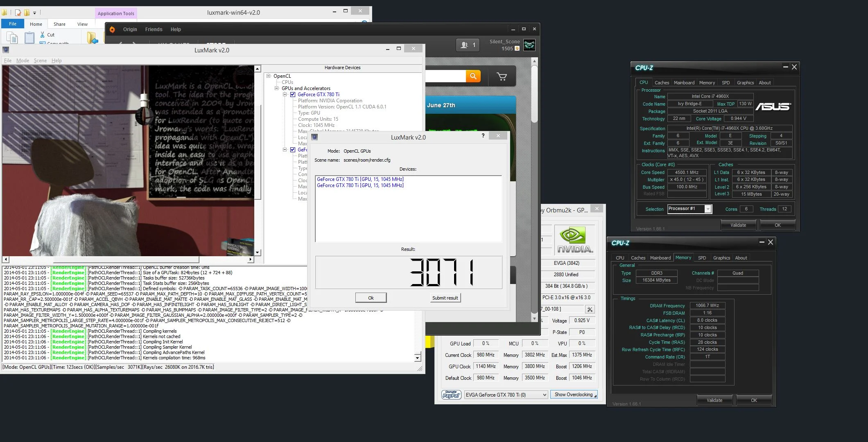Open the Mode menu in LuxMark
The height and width of the screenshot is (442, 868).
click(23, 61)
